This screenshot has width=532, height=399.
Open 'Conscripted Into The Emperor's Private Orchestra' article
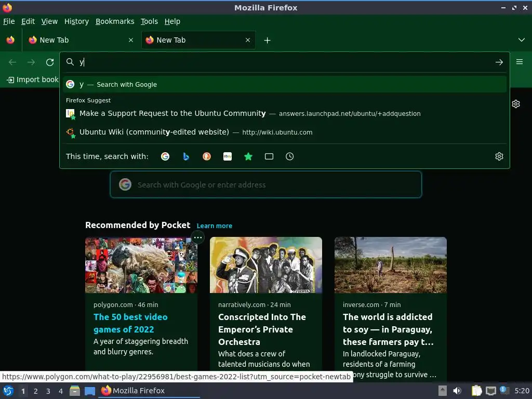(x=262, y=329)
